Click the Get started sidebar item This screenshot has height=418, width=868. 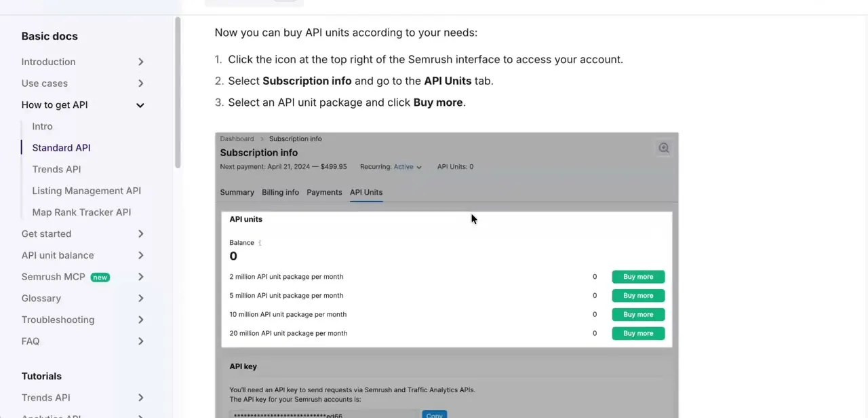pos(46,234)
